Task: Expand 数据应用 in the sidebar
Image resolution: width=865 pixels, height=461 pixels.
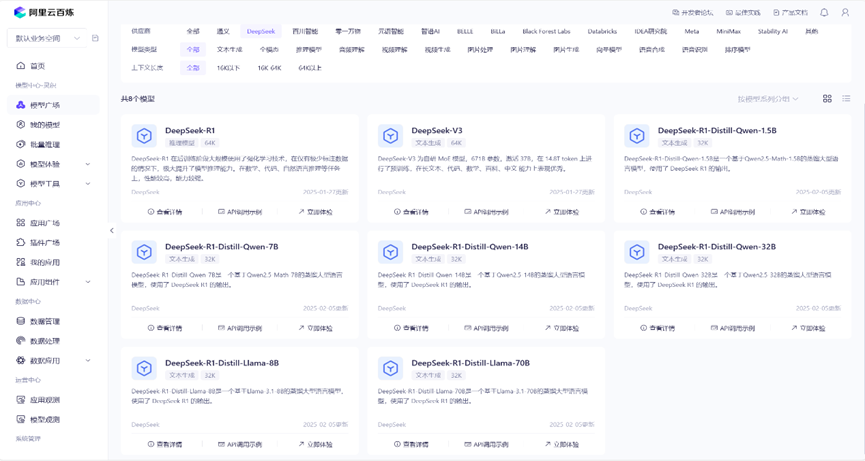Action: tap(54, 361)
